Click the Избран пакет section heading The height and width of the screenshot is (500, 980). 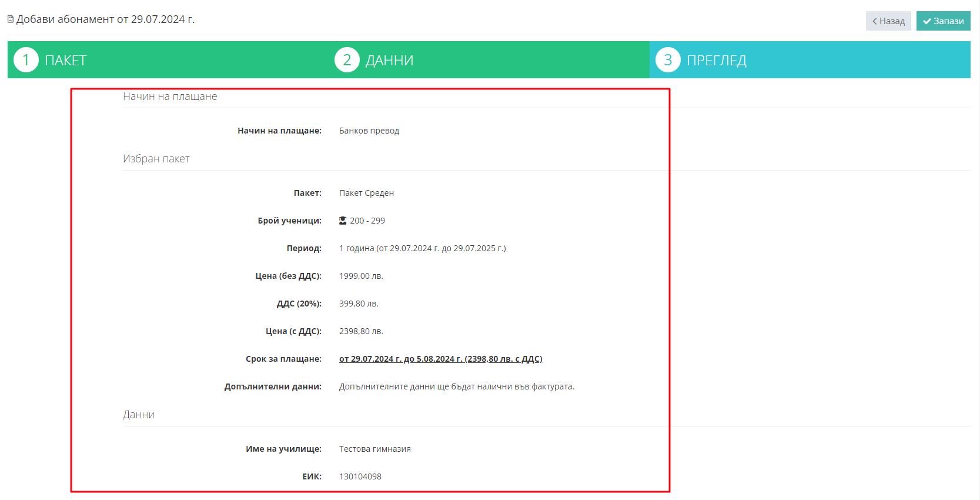156,159
